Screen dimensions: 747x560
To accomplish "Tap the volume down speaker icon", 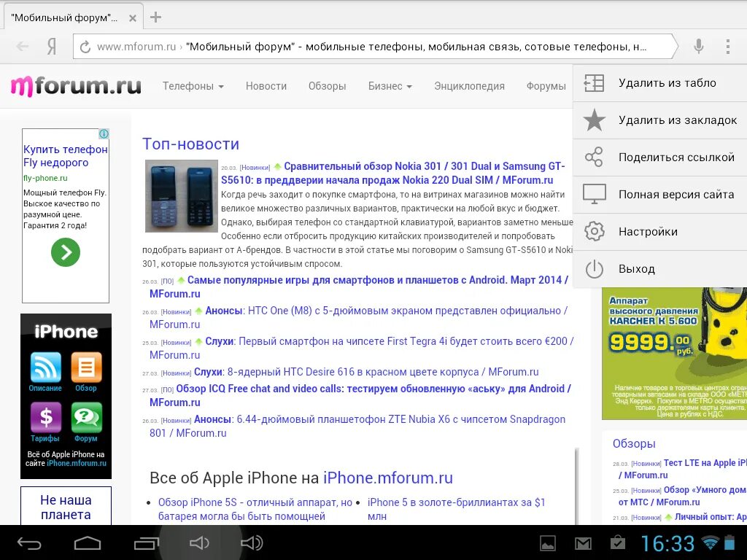I will 199,542.
